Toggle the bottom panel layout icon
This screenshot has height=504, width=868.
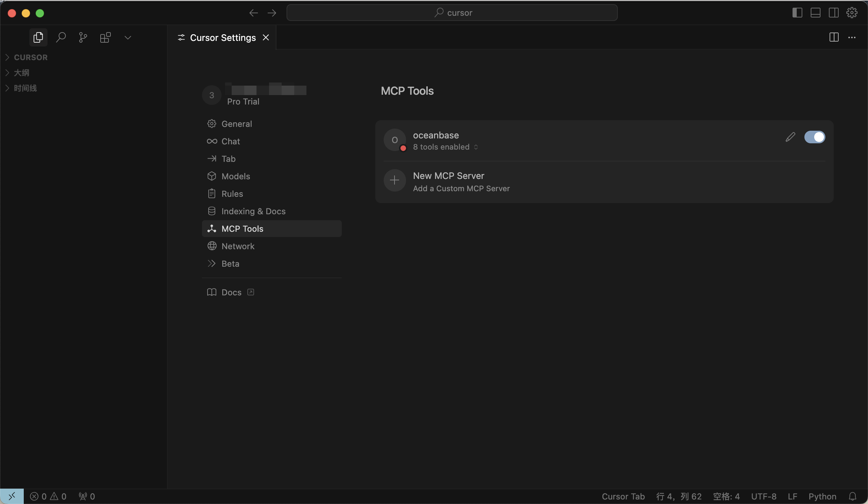815,13
